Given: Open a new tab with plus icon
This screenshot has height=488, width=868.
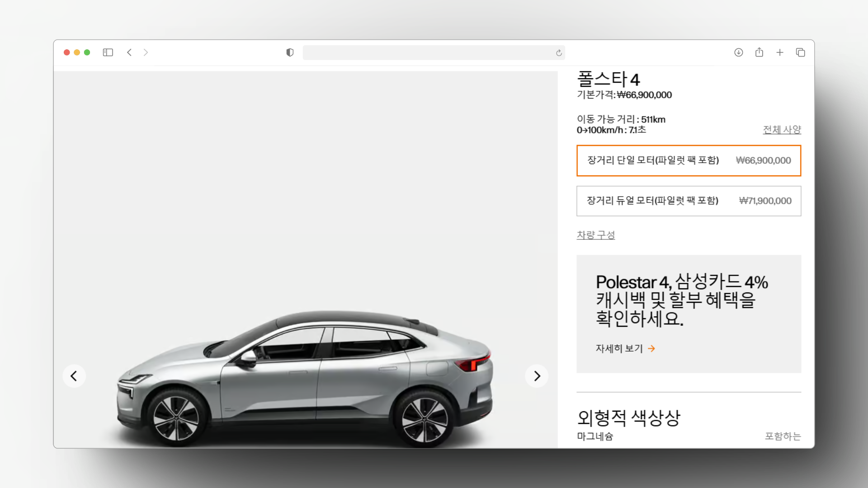Looking at the screenshot, I should (x=780, y=52).
